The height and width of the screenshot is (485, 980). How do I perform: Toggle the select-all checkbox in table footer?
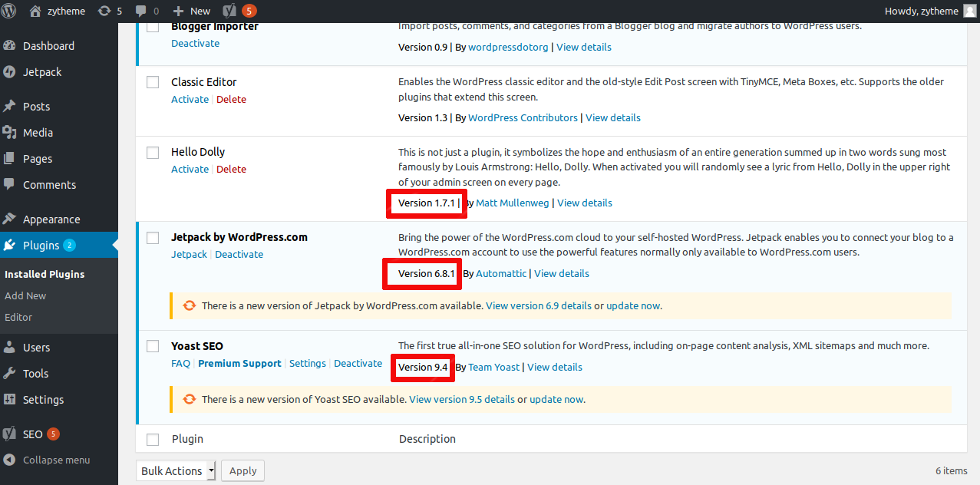coord(153,440)
